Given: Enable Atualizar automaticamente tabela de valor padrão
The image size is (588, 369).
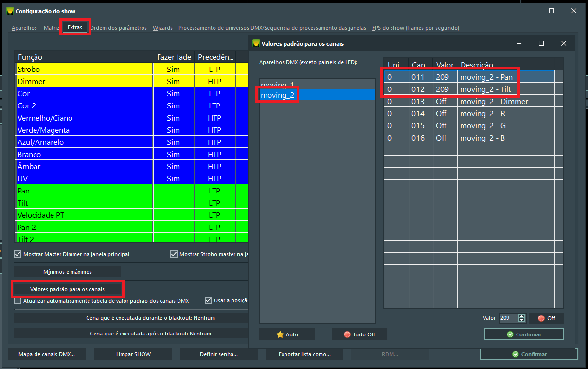Looking at the screenshot, I should [x=18, y=301].
